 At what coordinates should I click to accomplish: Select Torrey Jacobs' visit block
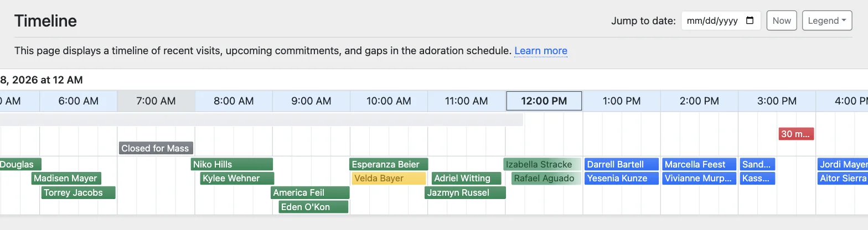tap(79, 192)
